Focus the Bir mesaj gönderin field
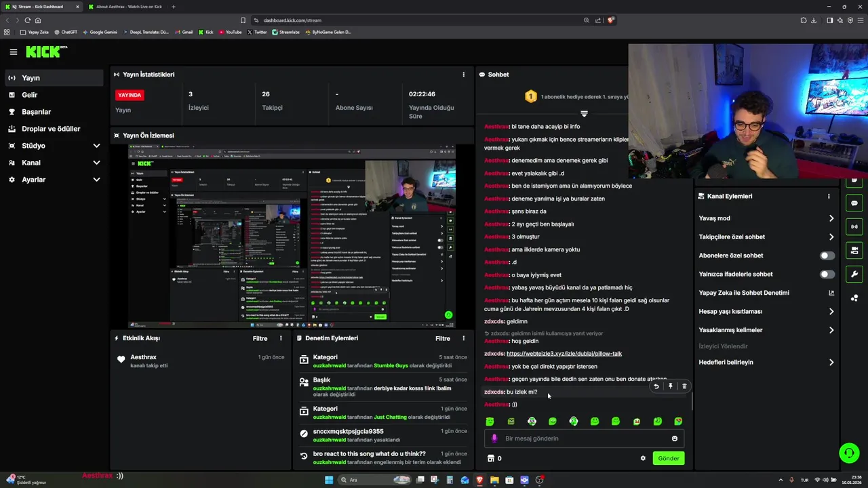Image resolution: width=868 pixels, height=488 pixels. tap(585, 439)
